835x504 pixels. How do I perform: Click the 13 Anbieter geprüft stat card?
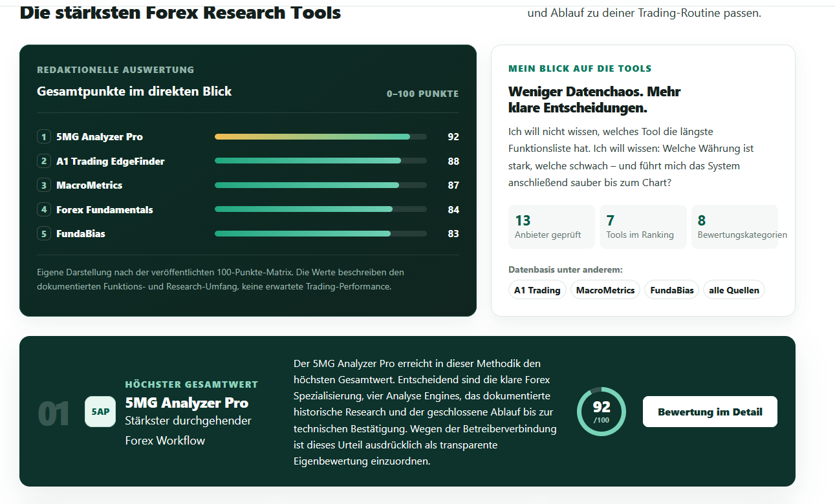[x=552, y=227]
